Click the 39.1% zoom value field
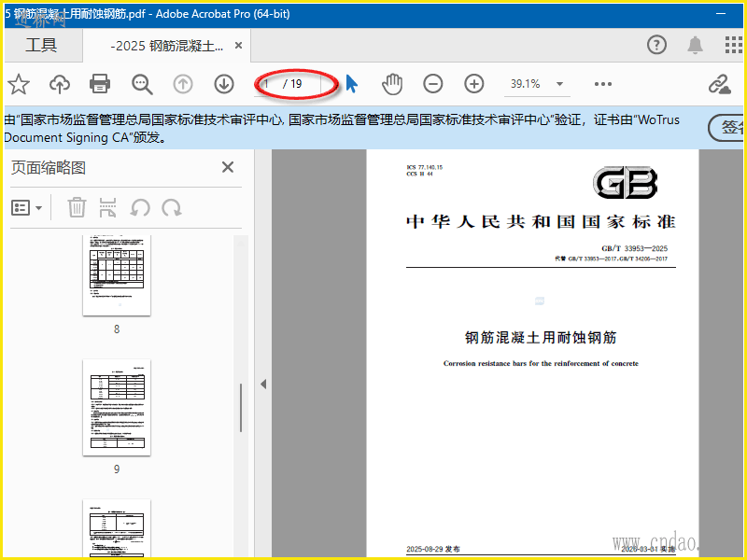The image size is (747, 560). tap(526, 84)
